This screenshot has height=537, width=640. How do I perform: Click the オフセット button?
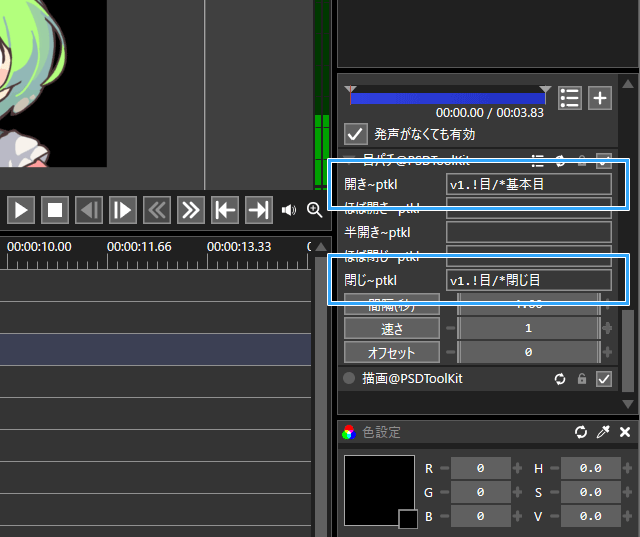point(392,352)
